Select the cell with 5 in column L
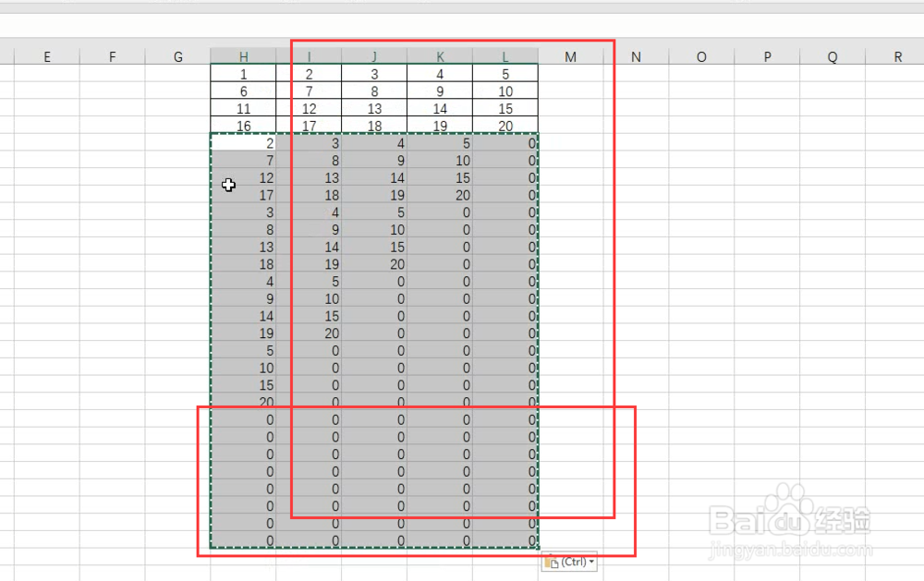924x581 pixels. pyautogui.click(x=505, y=74)
